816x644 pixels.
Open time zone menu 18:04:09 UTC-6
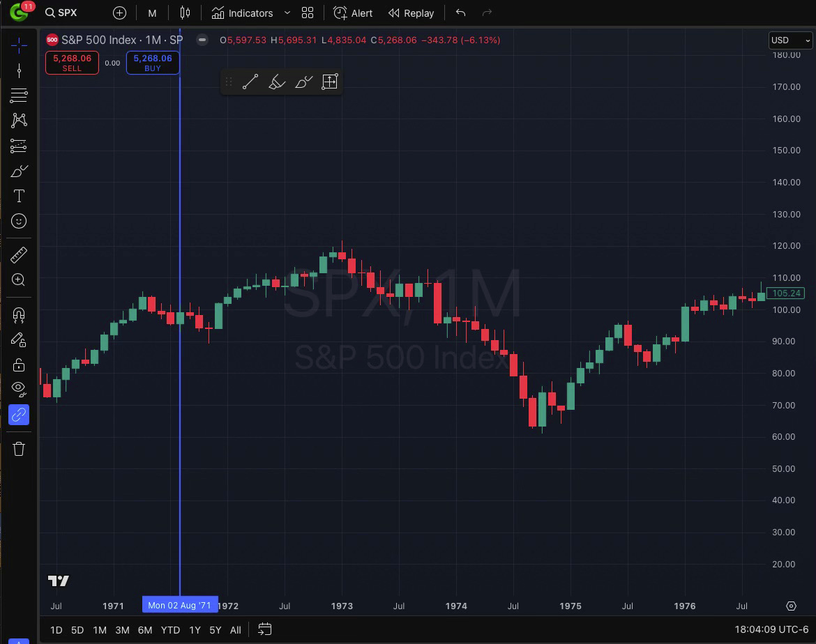(771, 629)
